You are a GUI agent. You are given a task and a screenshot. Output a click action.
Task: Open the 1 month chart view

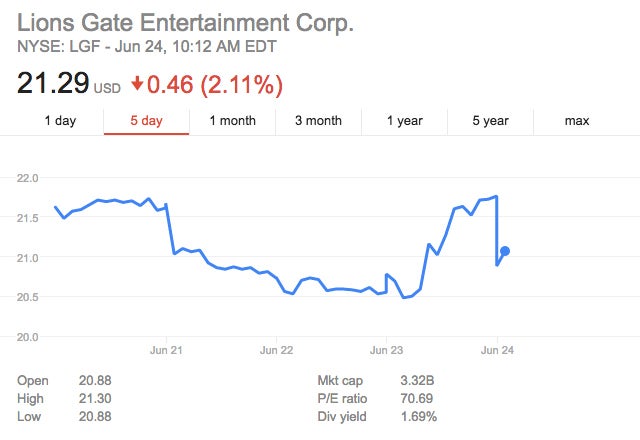232,121
